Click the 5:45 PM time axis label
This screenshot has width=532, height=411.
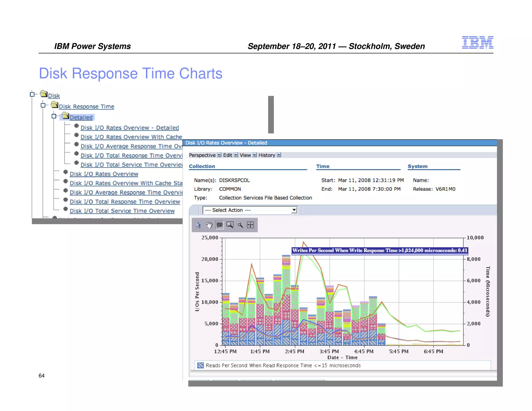(x=399, y=352)
